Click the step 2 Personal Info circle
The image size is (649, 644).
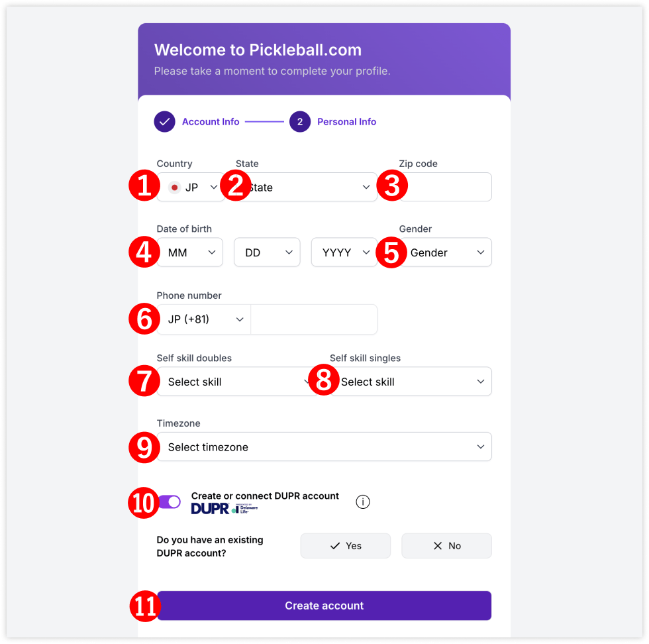pyautogui.click(x=300, y=122)
